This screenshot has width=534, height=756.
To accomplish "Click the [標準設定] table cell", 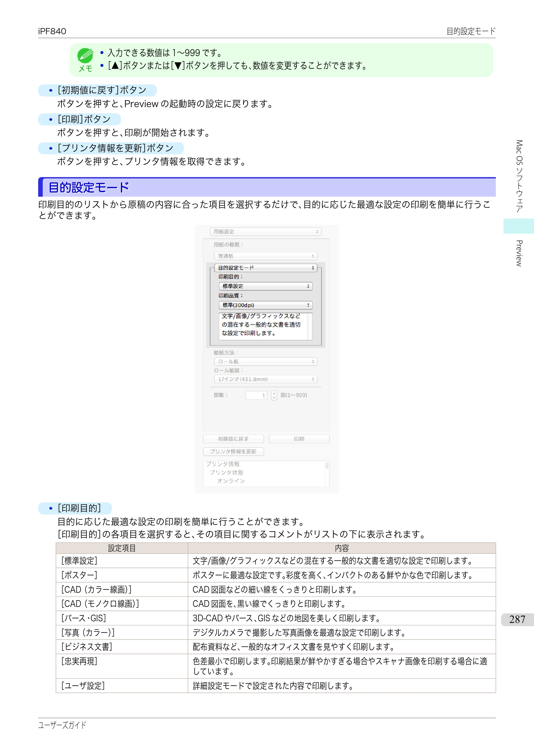I will (x=122, y=561).
